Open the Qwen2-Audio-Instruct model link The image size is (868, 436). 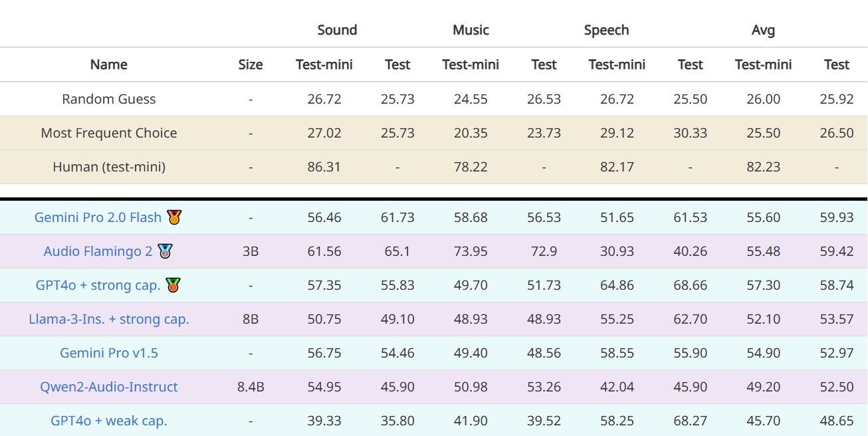(109, 387)
